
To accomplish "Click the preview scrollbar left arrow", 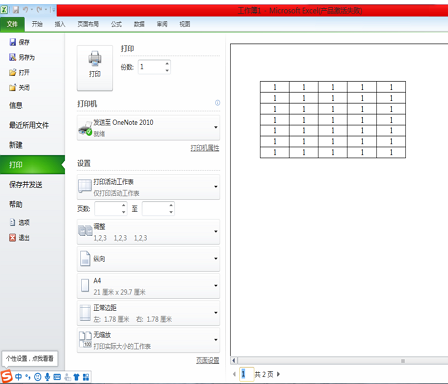I will 234,360.
